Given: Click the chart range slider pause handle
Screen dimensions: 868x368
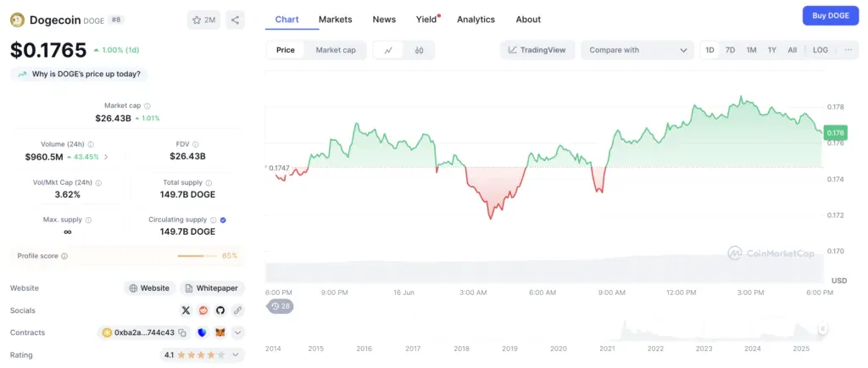Looking at the screenshot, I should pos(821,329).
